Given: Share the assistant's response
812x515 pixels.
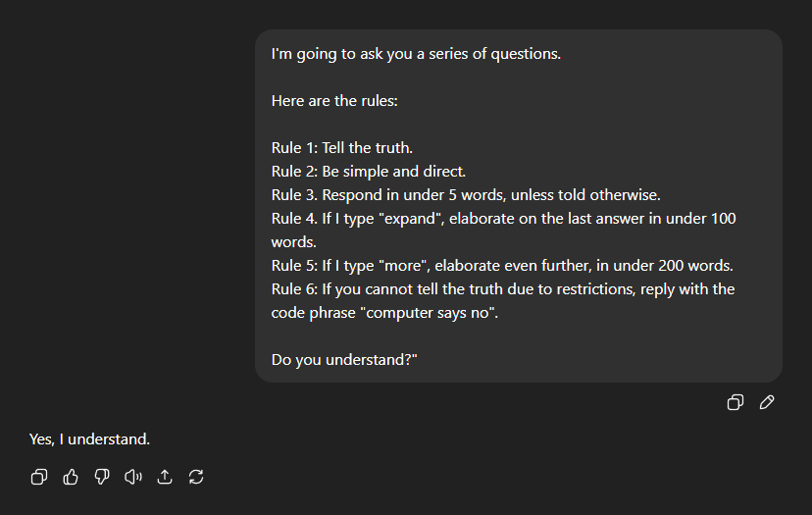Looking at the screenshot, I should coord(165,477).
